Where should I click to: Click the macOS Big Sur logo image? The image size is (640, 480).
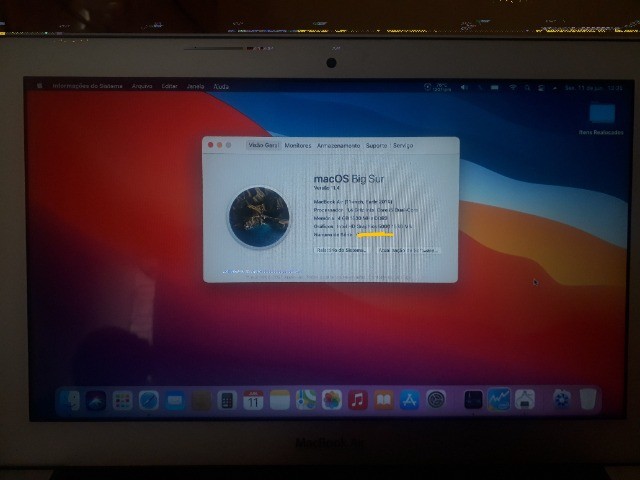[259, 217]
